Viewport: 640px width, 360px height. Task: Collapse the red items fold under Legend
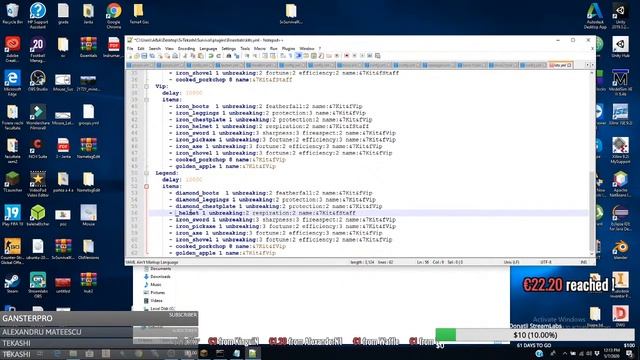[146, 187]
